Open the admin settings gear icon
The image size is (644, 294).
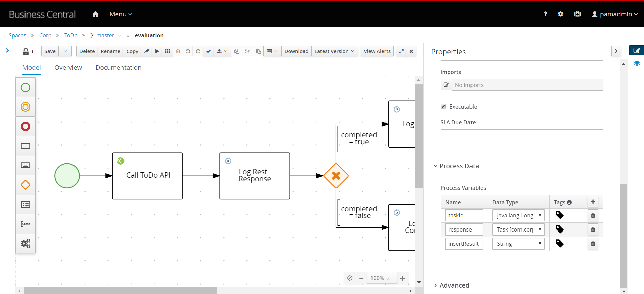point(561,14)
